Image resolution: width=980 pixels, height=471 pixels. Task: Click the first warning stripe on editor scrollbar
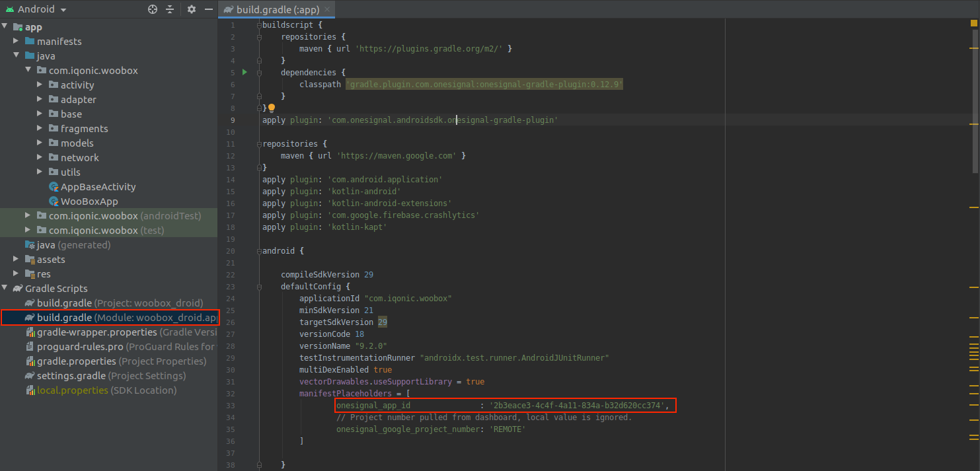pos(974,49)
